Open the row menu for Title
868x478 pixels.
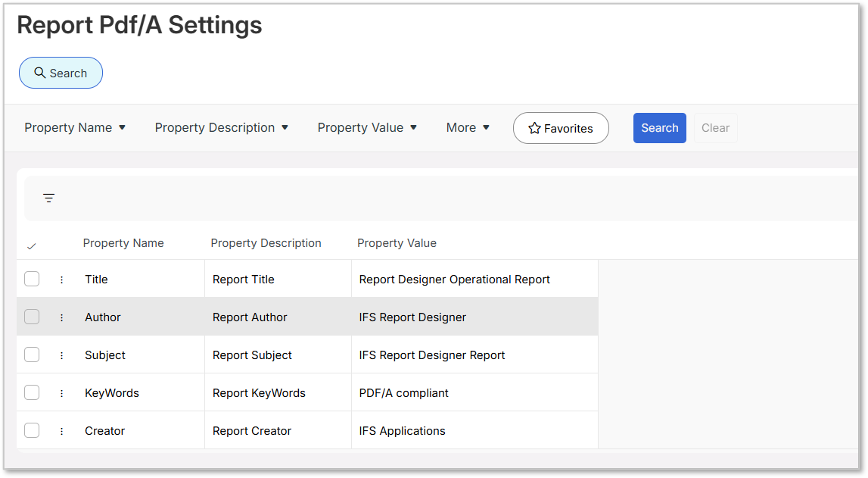coord(61,280)
